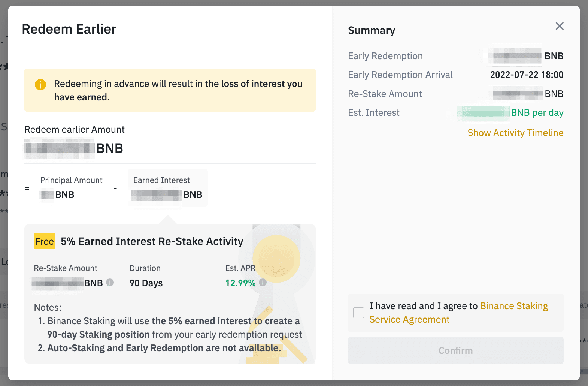Viewport: 588px width, 386px height.
Task: Select the Redeem earlier Amount BNB value
Action: coord(74,148)
